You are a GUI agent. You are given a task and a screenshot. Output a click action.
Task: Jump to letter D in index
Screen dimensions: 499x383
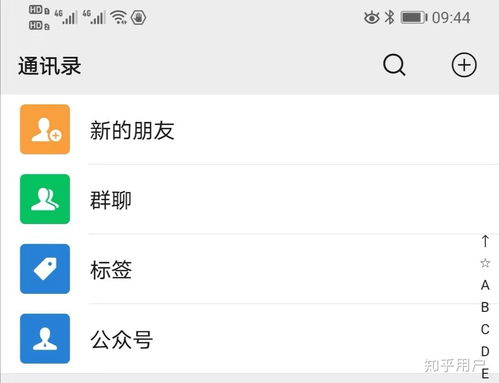[485, 351]
